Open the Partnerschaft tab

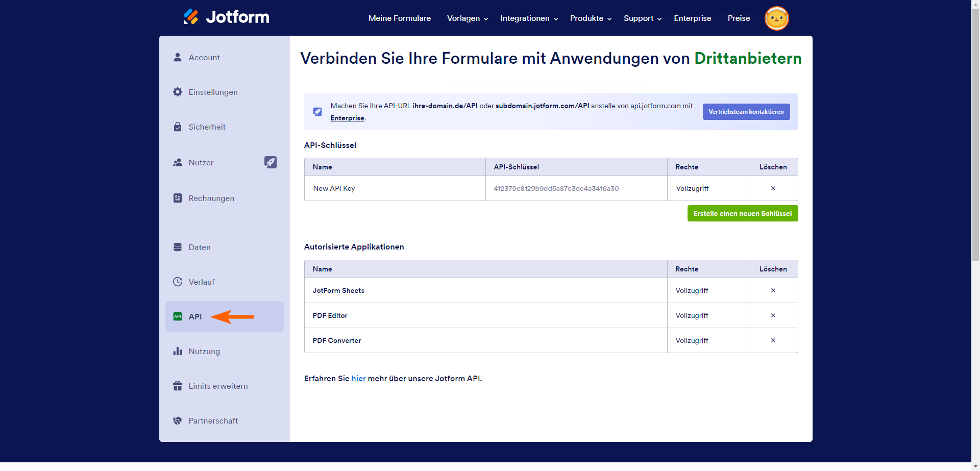(x=225, y=420)
